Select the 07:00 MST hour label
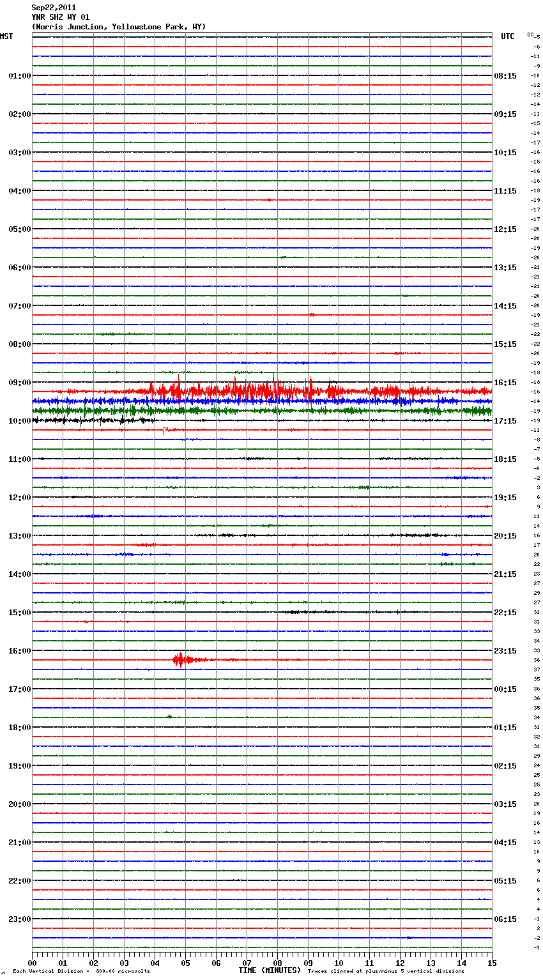 click(x=20, y=306)
